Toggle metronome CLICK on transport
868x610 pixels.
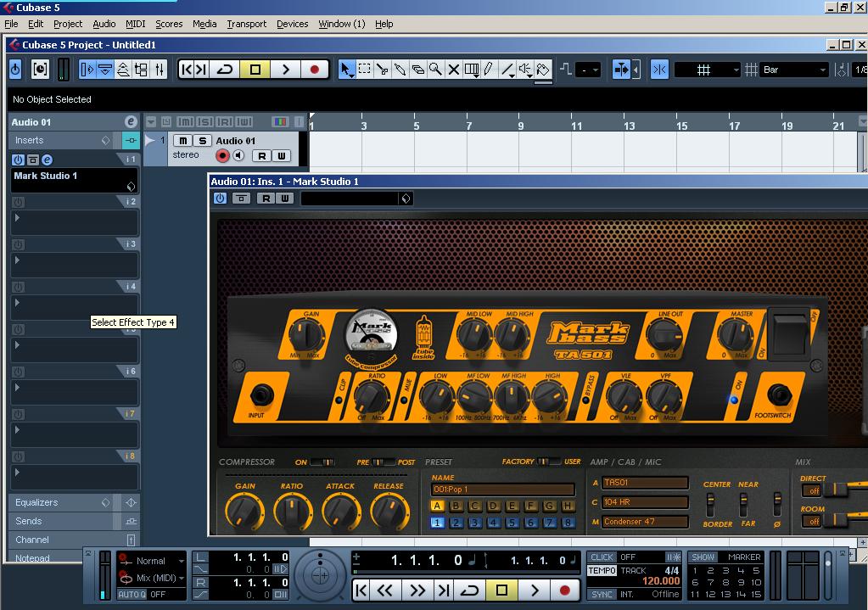pyautogui.click(x=602, y=557)
